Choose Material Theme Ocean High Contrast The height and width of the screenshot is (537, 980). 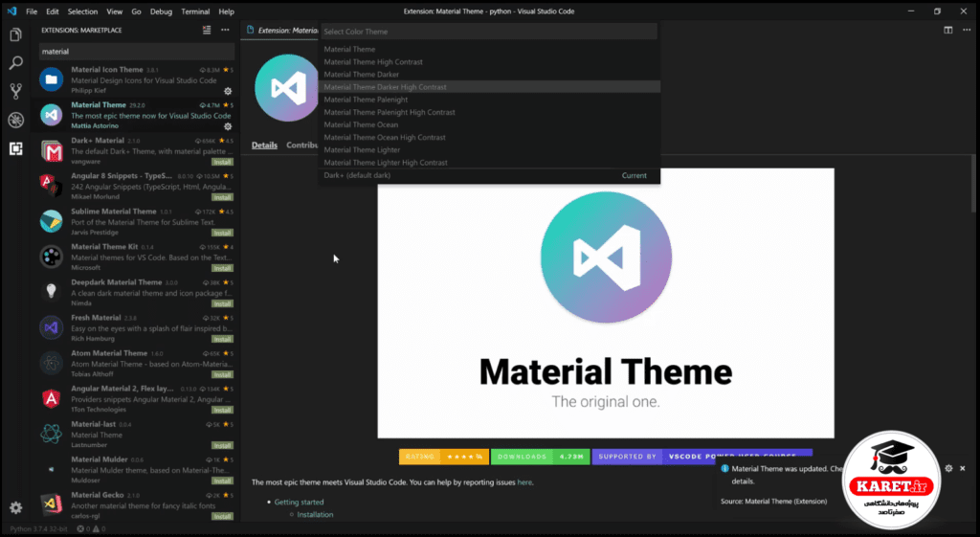point(489,137)
